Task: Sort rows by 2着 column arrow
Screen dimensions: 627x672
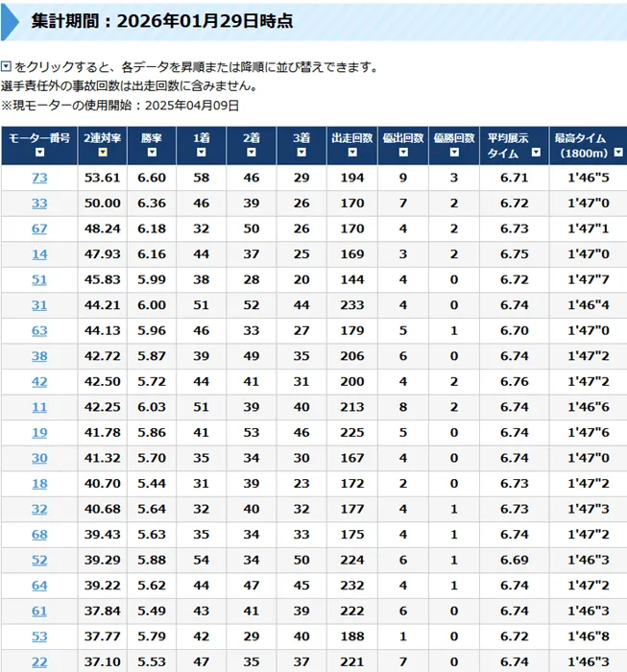Action: tap(251, 153)
